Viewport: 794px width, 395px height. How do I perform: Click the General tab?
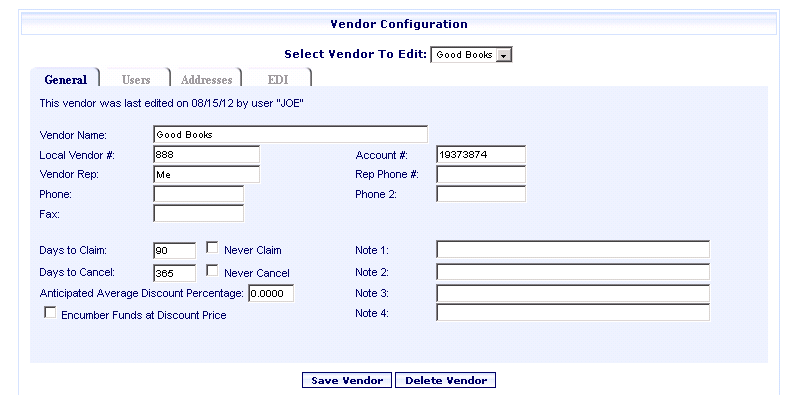[65, 80]
